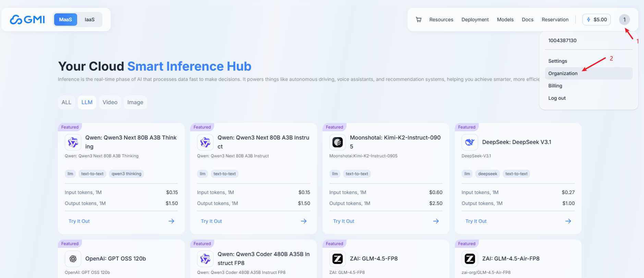
Task: Click the GMI cloud logo
Action: [27, 20]
